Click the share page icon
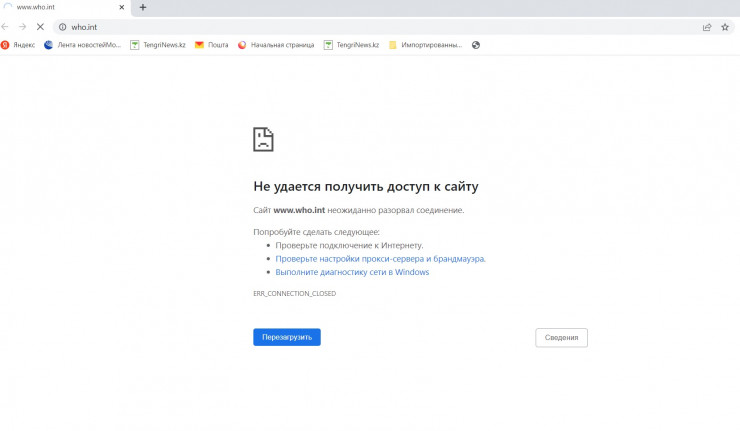The width and height of the screenshot is (740, 431). (707, 27)
